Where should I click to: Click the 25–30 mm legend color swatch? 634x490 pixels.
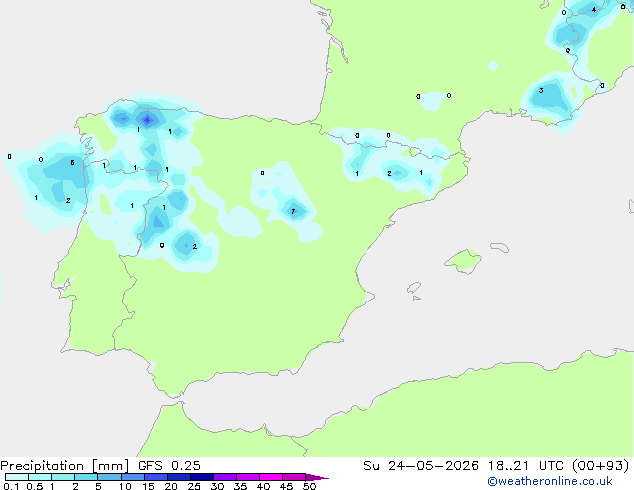point(201,477)
